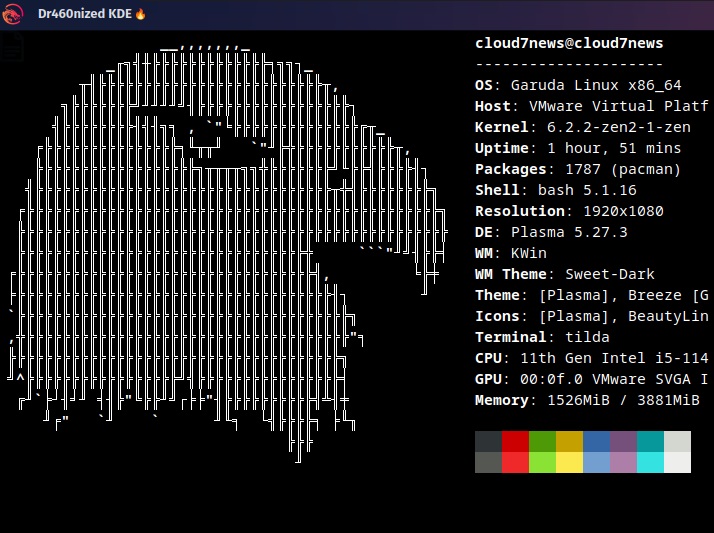The height and width of the screenshot is (533, 714).
Task: Click the Icons: [Plasma], BeautyLin line
Action: (592, 316)
